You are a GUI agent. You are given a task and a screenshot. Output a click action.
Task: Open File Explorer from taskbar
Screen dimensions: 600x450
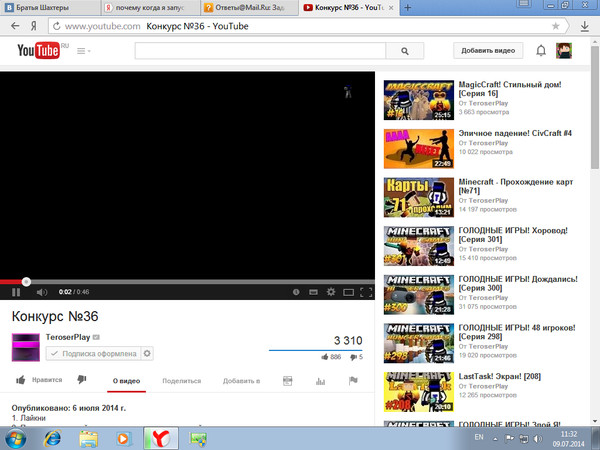pos(88,439)
